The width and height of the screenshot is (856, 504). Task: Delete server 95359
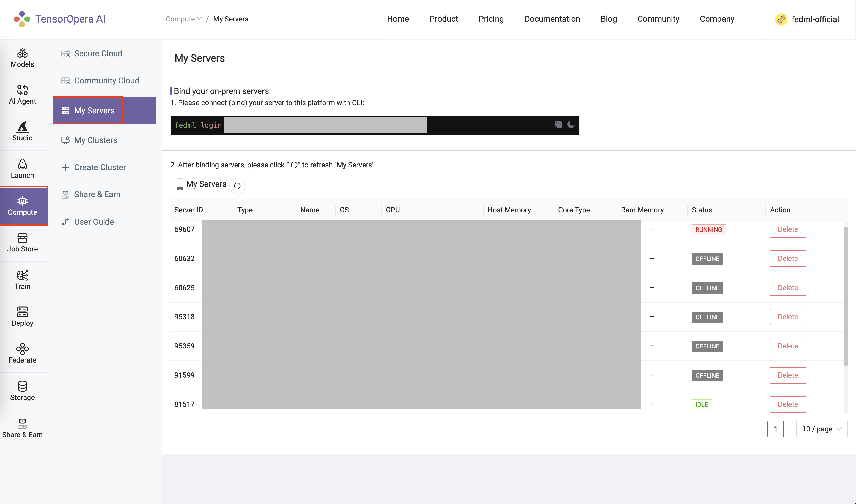[788, 346]
